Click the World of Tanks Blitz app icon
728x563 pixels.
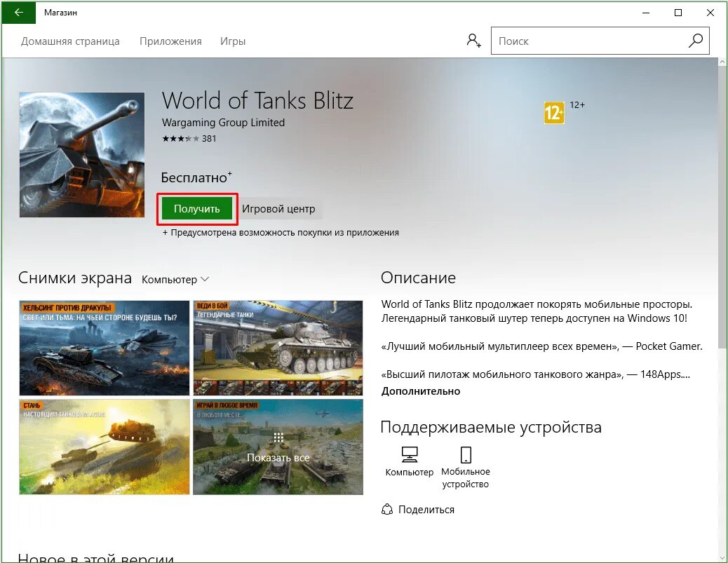tap(82, 154)
